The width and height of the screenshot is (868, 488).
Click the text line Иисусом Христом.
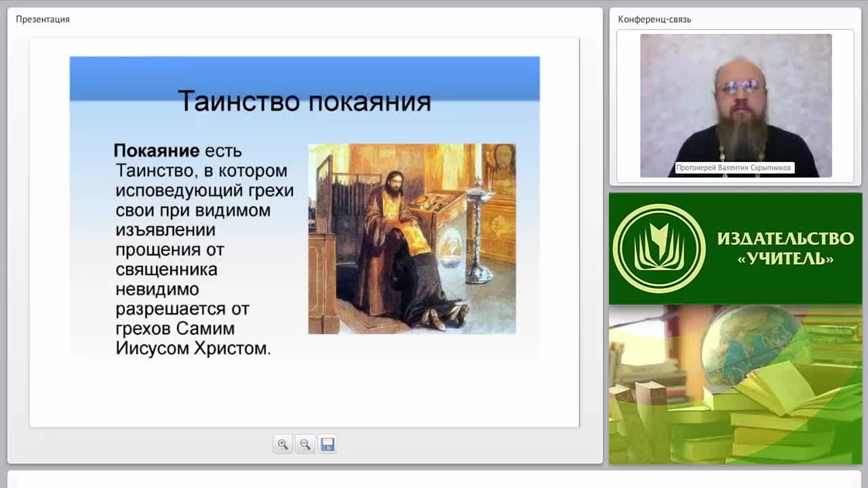point(193,348)
